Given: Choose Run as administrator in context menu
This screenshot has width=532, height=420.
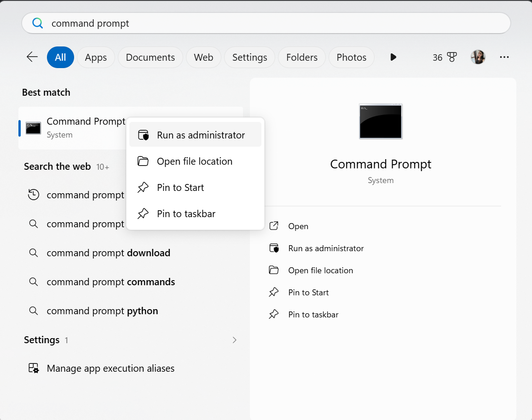Looking at the screenshot, I should click(196, 135).
